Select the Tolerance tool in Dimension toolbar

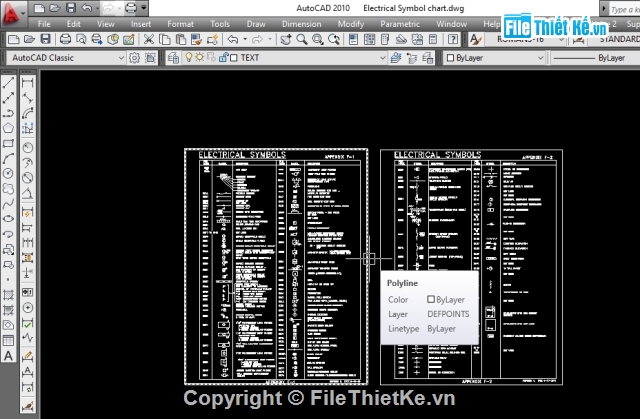coord(27,292)
